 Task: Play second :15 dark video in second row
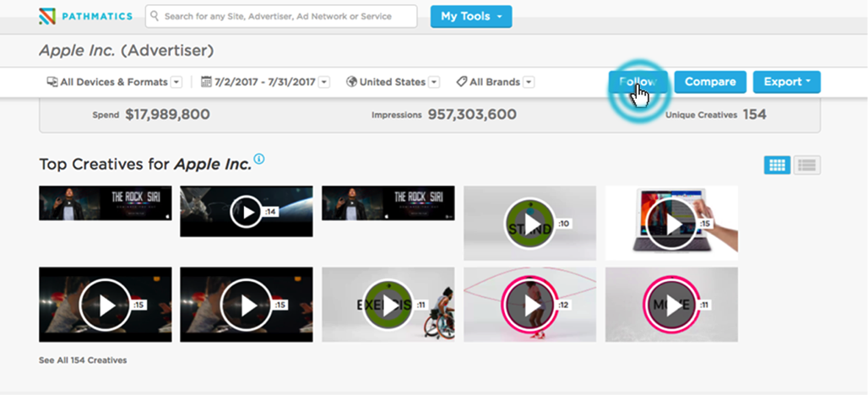[247, 305]
